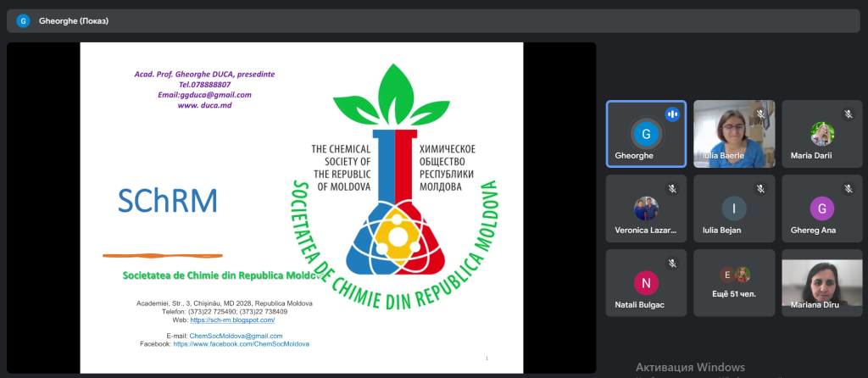
Task: Click 'Acad. Prof. Gheorghe DUCA, presedinte' text
Action: [204, 75]
